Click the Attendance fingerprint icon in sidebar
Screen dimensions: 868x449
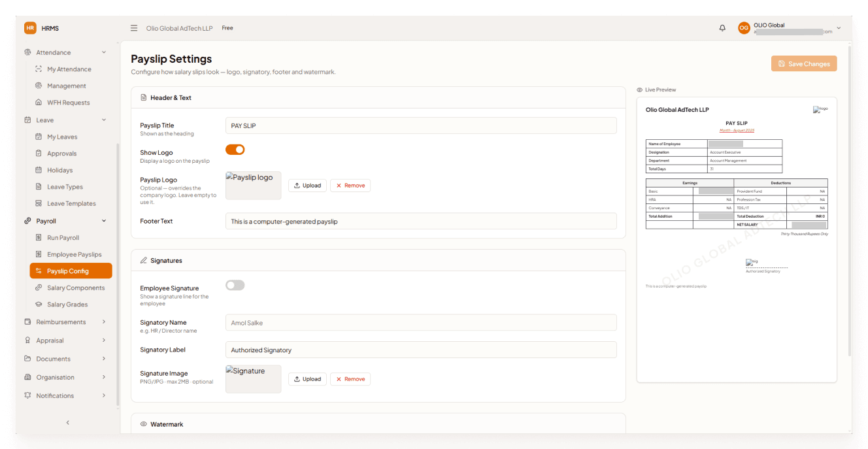(27, 52)
